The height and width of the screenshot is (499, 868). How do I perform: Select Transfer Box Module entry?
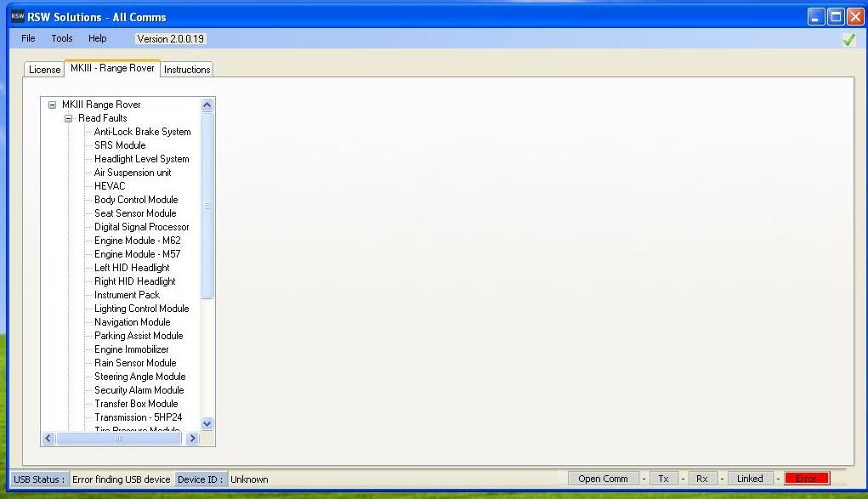click(x=136, y=404)
